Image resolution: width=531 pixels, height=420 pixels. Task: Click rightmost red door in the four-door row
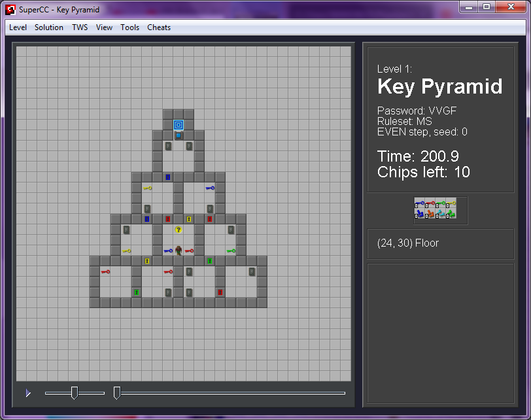(x=210, y=219)
